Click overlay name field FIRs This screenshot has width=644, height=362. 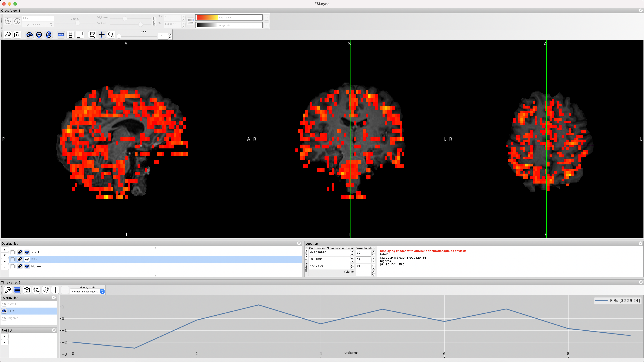point(38,18)
